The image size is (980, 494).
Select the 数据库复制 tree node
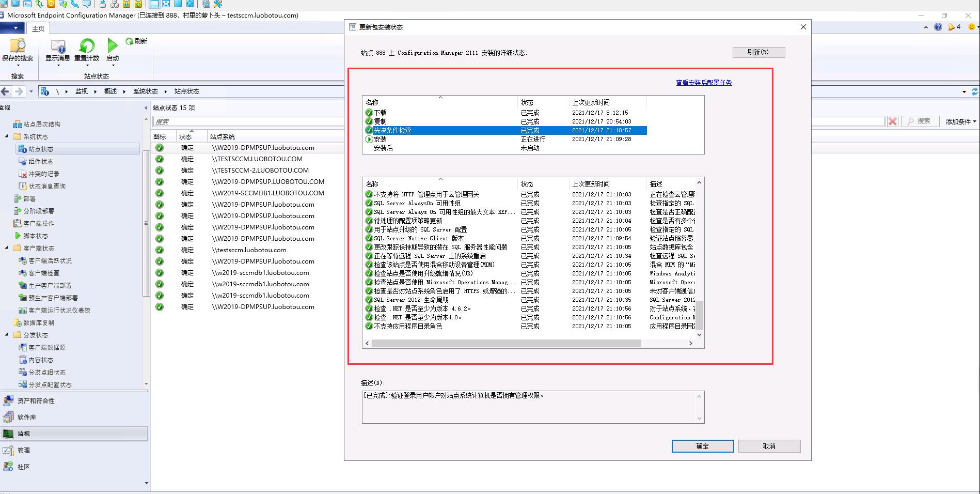tap(34, 323)
